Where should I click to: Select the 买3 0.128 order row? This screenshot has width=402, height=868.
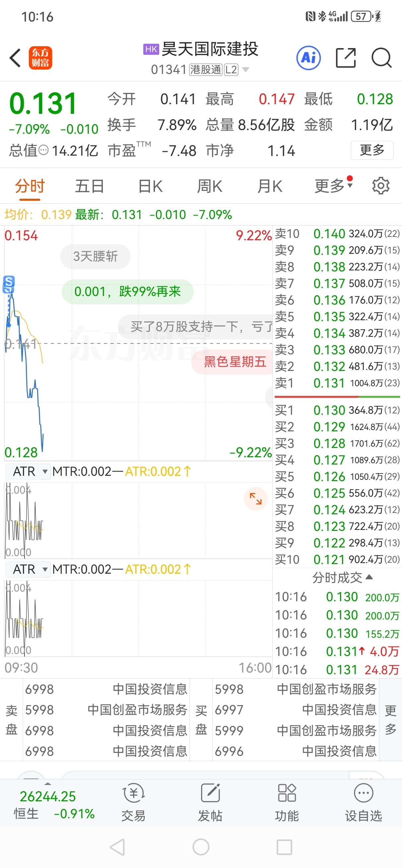(337, 443)
